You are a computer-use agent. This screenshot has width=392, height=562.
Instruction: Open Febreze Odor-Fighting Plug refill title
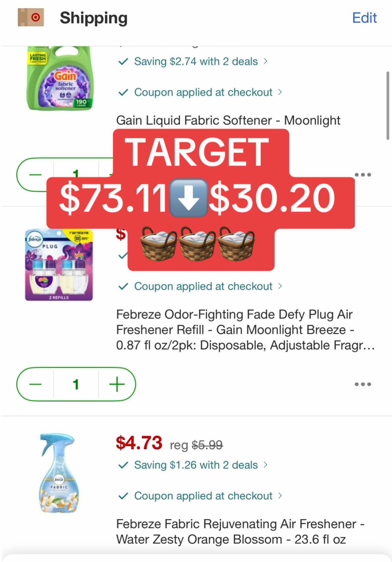245,330
